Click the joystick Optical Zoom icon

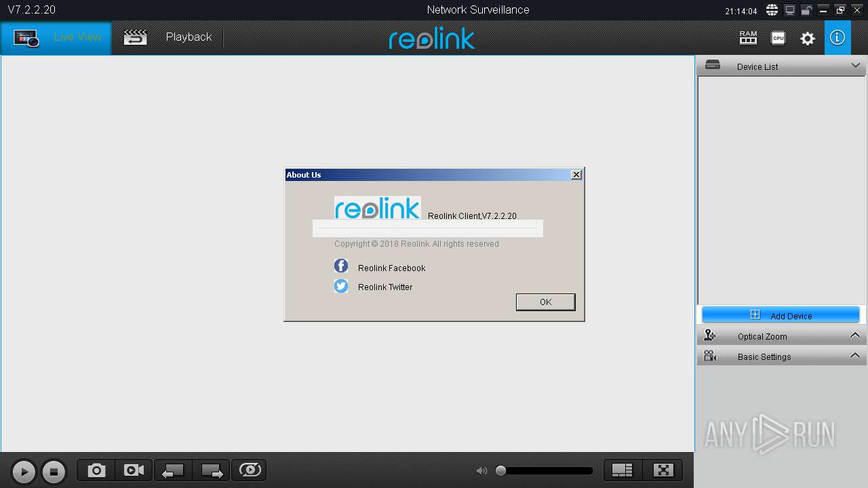(x=710, y=335)
